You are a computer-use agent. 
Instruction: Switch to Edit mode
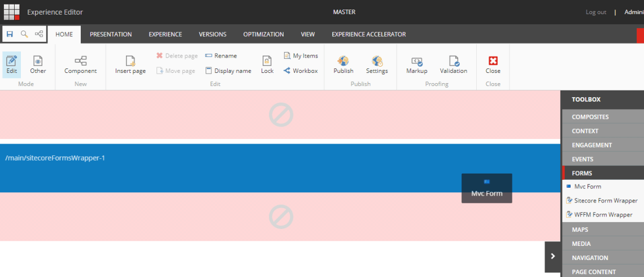coord(12,65)
